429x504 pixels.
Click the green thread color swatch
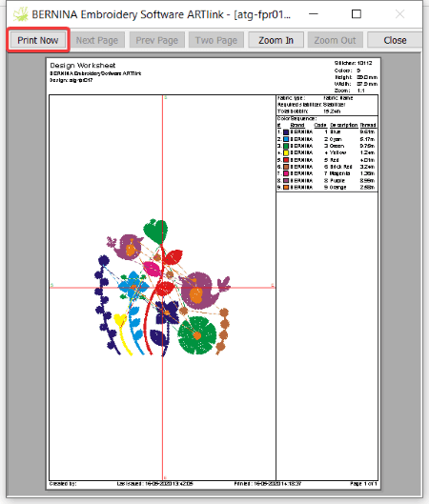tap(286, 146)
